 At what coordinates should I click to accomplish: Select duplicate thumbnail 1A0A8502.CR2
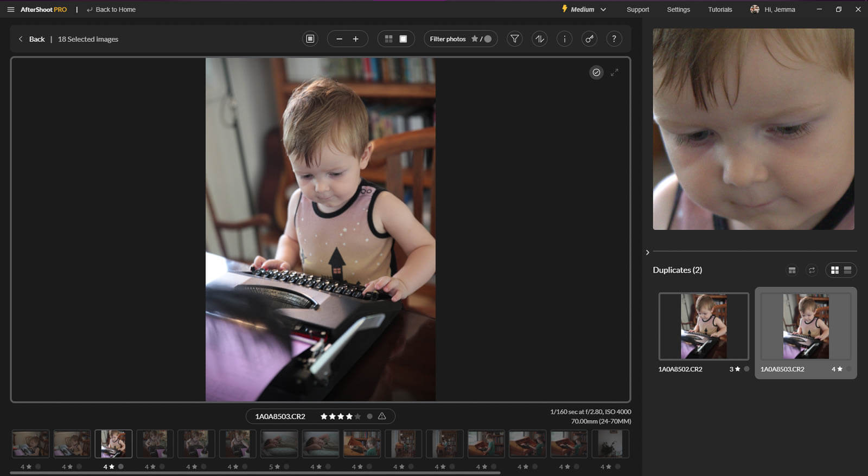tap(703, 326)
